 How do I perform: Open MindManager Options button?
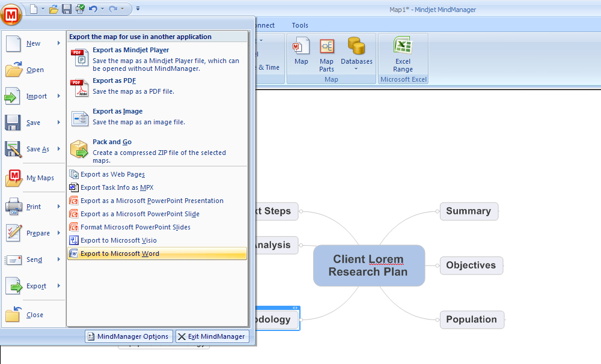point(129,336)
